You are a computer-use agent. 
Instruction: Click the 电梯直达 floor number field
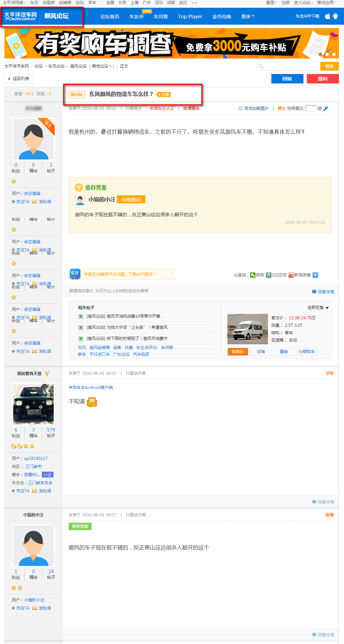[x=311, y=108]
